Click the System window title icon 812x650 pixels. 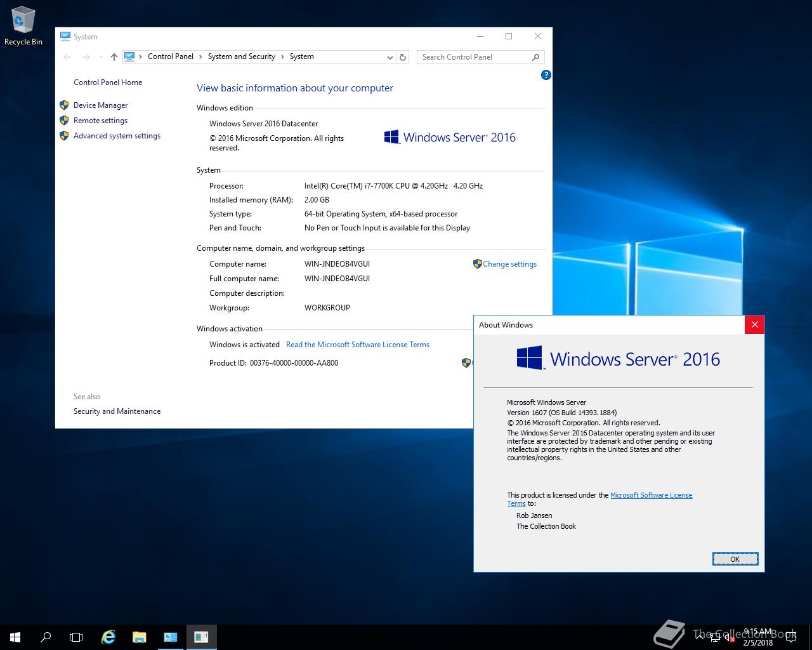pos(65,37)
